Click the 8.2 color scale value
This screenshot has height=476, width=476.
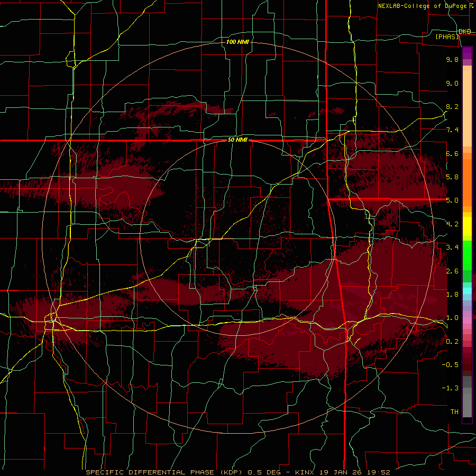(x=452, y=106)
